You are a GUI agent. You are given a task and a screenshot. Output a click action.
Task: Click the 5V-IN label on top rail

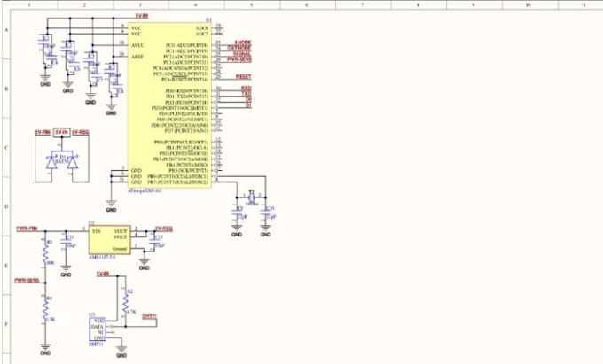pos(142,16)
